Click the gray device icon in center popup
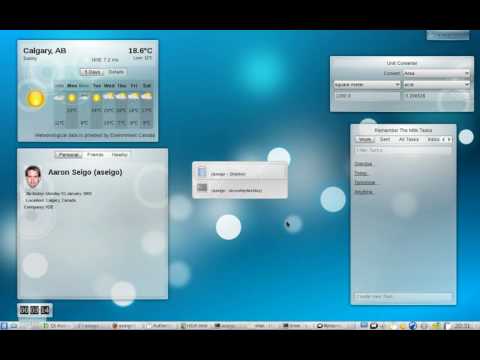This screenshot has width=480, height=360. pos(202,188)
